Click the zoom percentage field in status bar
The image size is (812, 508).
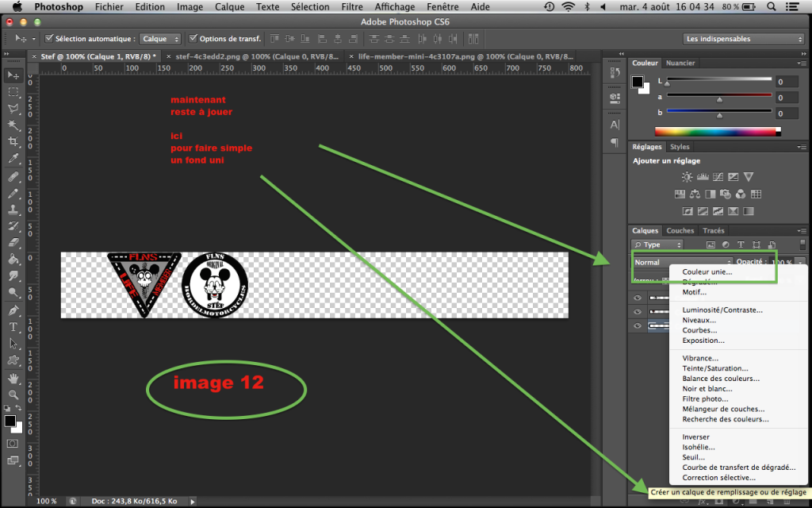tap(46, 502)
